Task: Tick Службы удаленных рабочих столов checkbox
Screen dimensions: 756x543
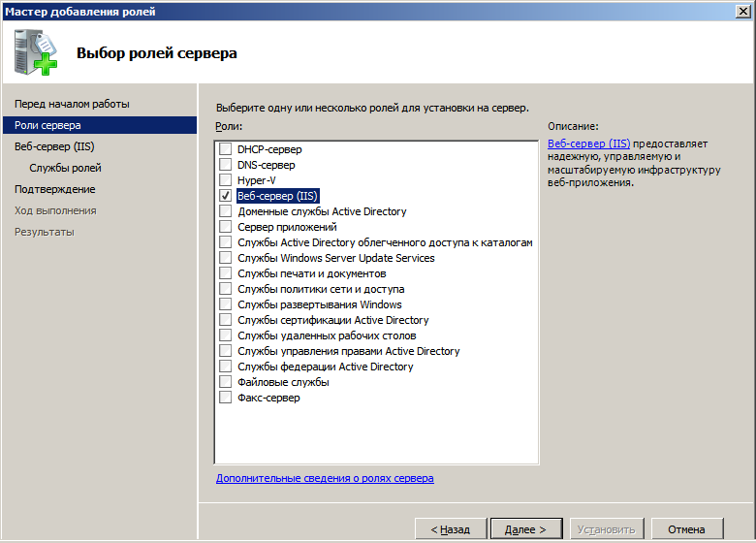Action: point(225,335)
